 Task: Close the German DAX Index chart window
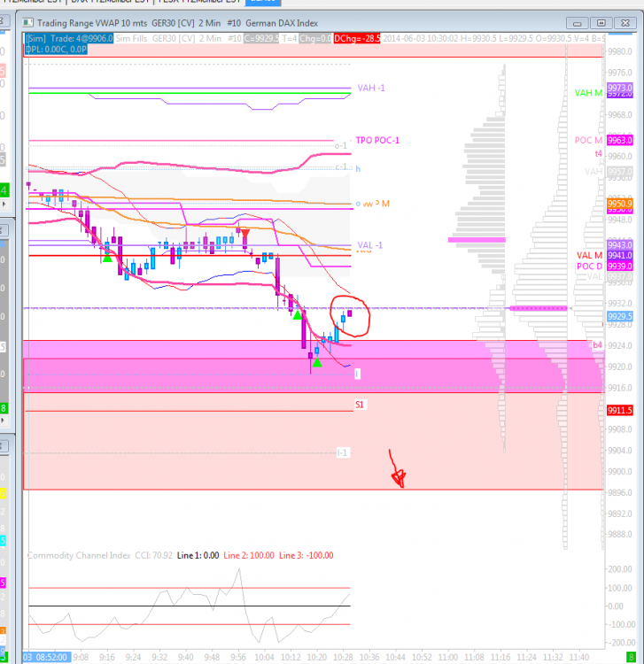tap(625, 23)
